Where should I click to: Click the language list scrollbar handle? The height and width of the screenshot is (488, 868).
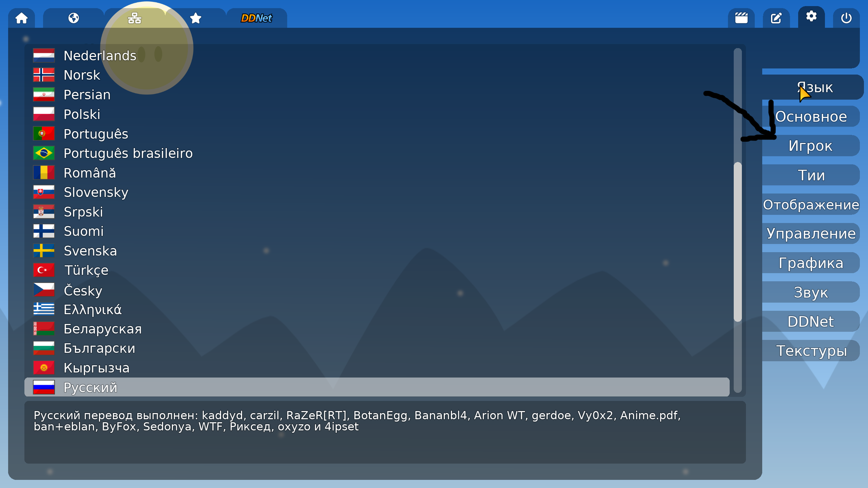[x=737, y=241]
